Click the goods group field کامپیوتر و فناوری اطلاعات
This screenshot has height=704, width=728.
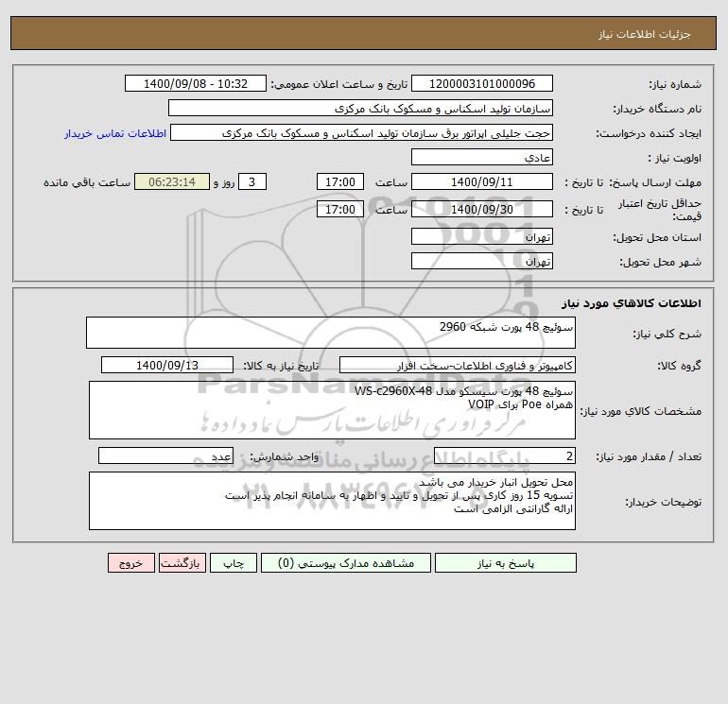(458, 365)
